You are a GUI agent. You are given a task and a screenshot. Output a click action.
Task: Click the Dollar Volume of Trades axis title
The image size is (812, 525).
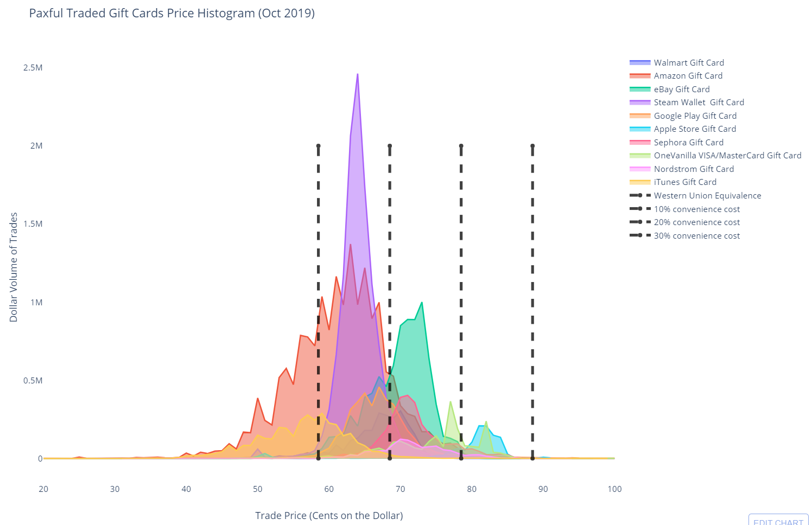pyautogui.click(x=14, y=267)
